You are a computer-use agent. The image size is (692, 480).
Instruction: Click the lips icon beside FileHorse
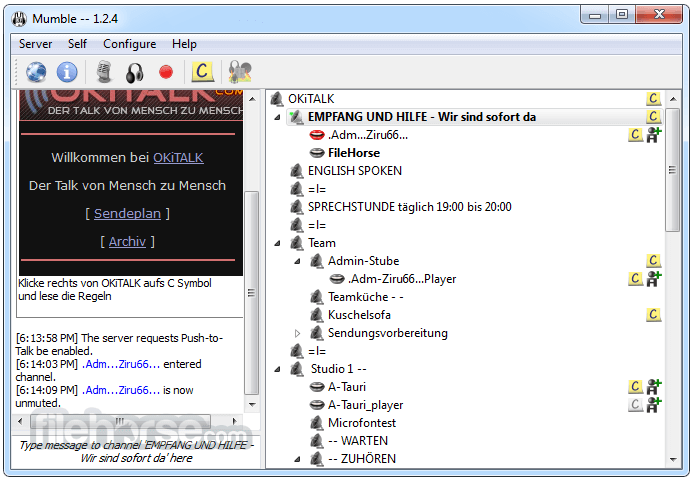pos(317,153)
